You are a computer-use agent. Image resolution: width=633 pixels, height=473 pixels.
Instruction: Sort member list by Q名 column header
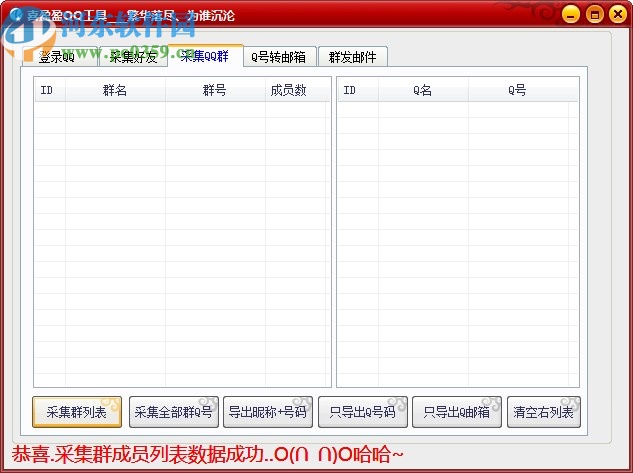click(423, 90)
